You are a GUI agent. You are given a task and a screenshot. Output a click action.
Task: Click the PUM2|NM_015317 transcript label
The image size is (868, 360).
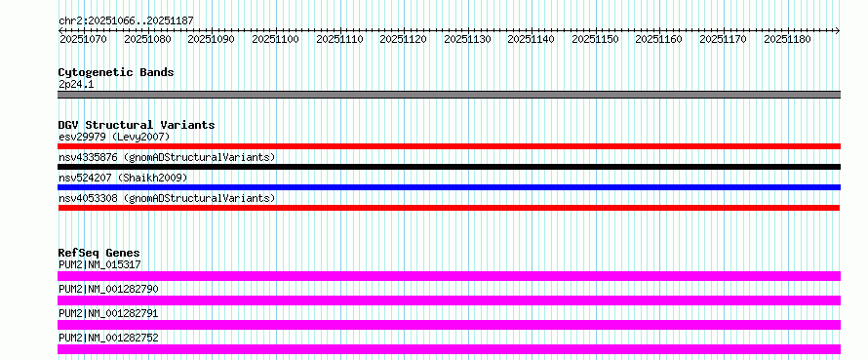(99, 264)
